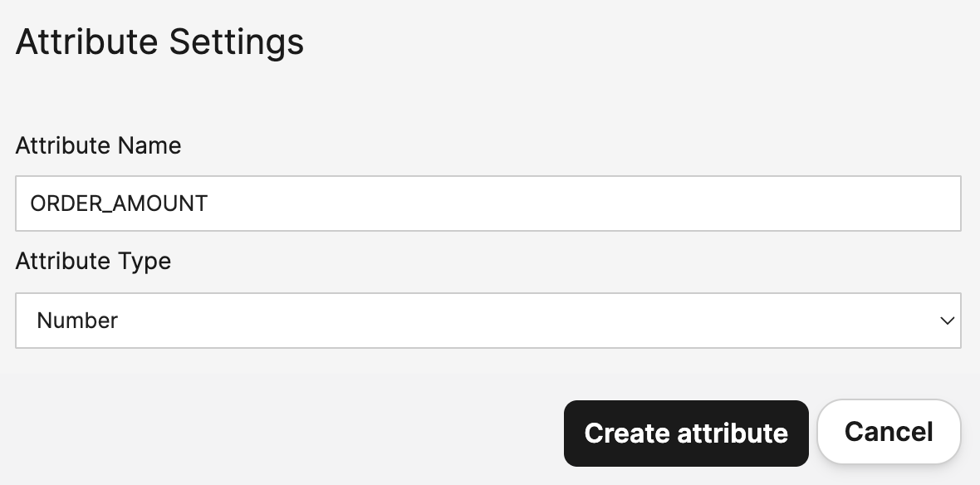Click the ORDER_AMOUNT text in name field
980x485 pixels.
[119, 203]
